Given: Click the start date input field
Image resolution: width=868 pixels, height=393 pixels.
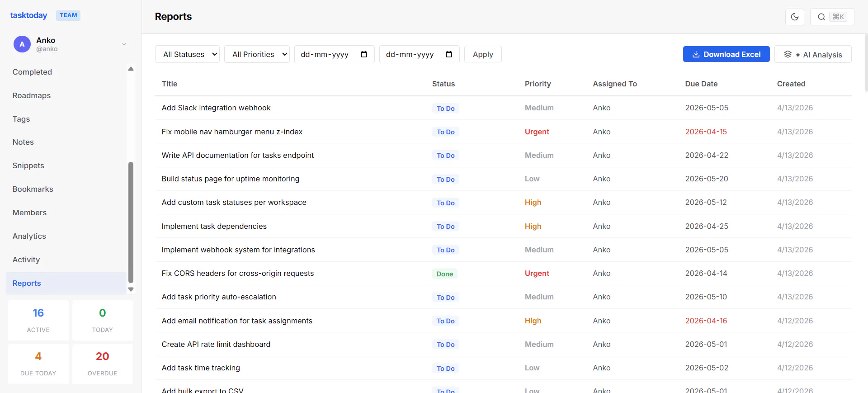Looking at the screenshot, I should tap(334, 54).
